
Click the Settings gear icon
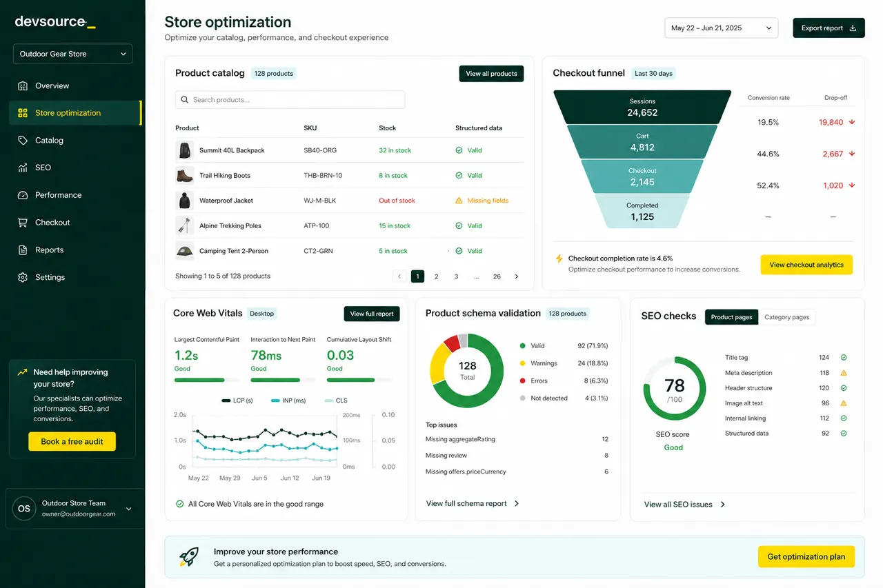click(x=22, y=277)
